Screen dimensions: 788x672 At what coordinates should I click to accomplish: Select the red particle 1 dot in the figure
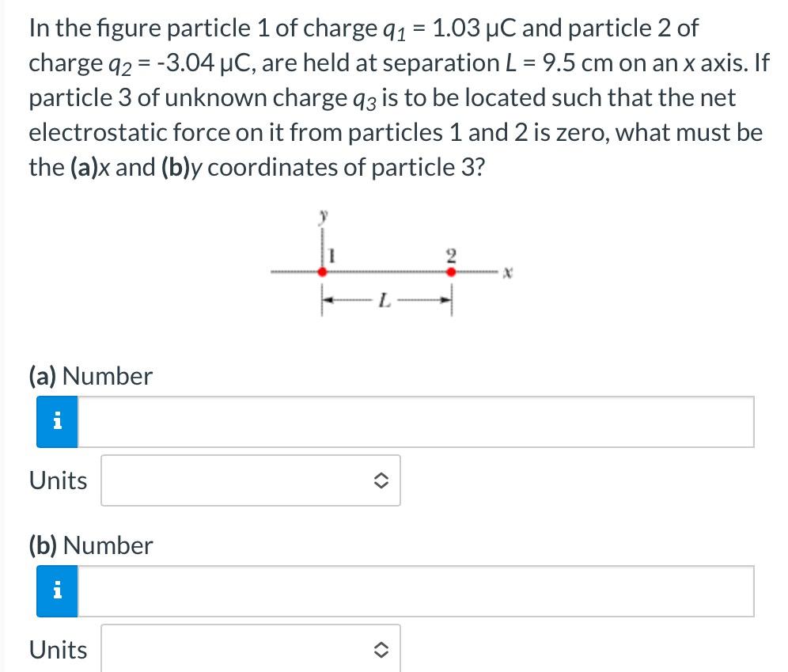coord(322,271)
